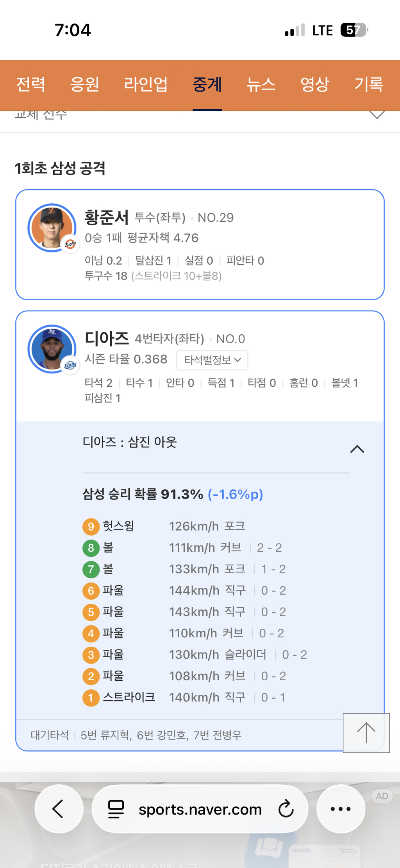This screenshot has width=400, height=868.
Task: Go to the 뉴스 tab
Action: click(261, 84)
